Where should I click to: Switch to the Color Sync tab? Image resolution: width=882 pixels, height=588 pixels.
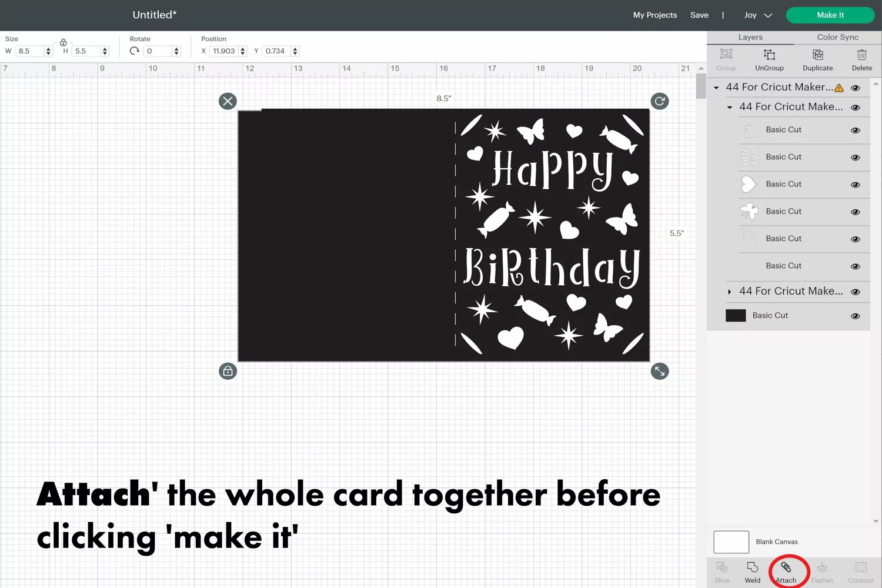[837, 37]
